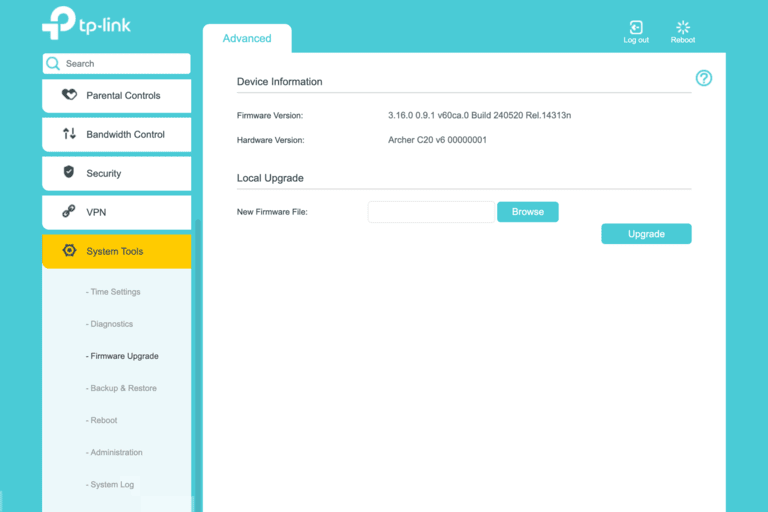Go to Administration settings
The width and height of the screenshot is (768, 512).
click(115, 452)
